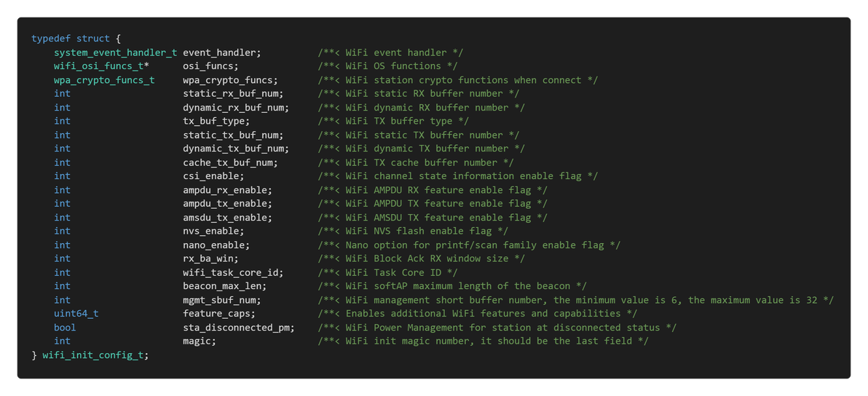Click the wpa_crypto_funcs_t type name
Viewport: 868px width, 396px height.
click(104, 80)
